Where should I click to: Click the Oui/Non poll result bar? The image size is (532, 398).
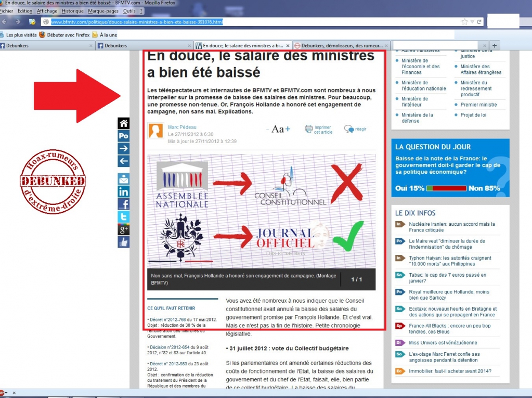pyautogui.click(x=447, y=188)
